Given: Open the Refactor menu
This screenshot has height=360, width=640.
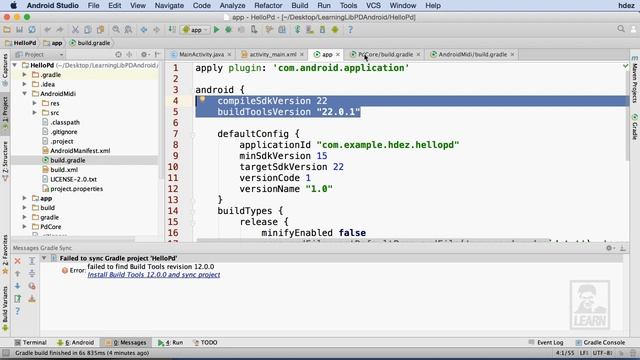Looking at the screenshot, I should pos(268,5).
